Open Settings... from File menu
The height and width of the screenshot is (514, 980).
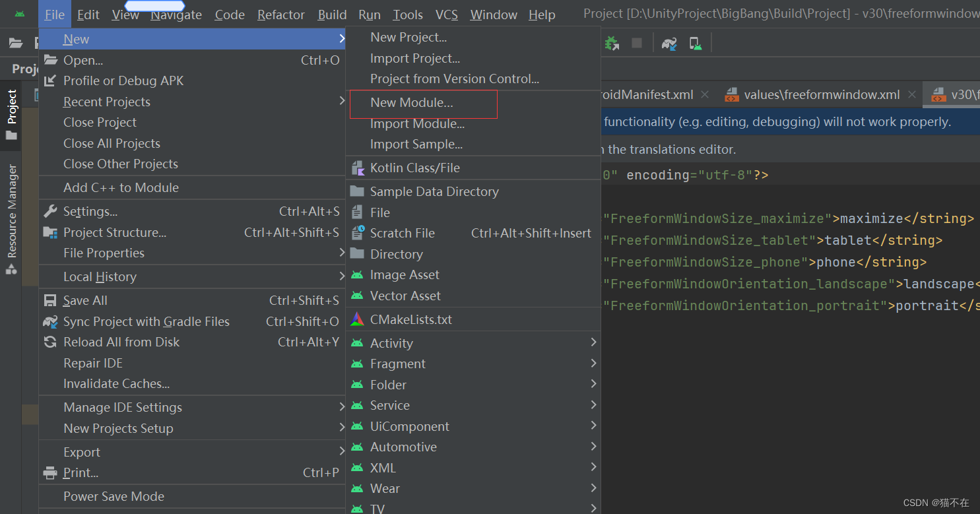point(193,211)
